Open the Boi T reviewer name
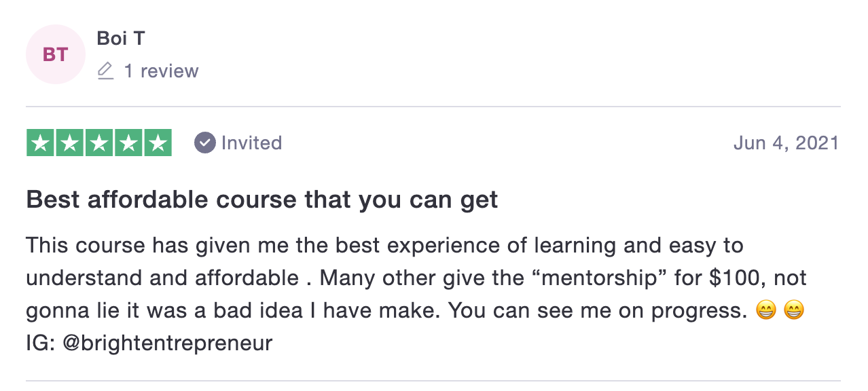868x391 pixels. [121, 38]
